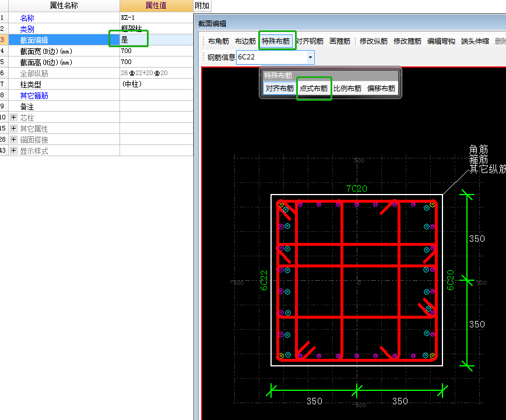Click the KZ-1 name value cell
This screenshot has height=420, width=506.
156,17
